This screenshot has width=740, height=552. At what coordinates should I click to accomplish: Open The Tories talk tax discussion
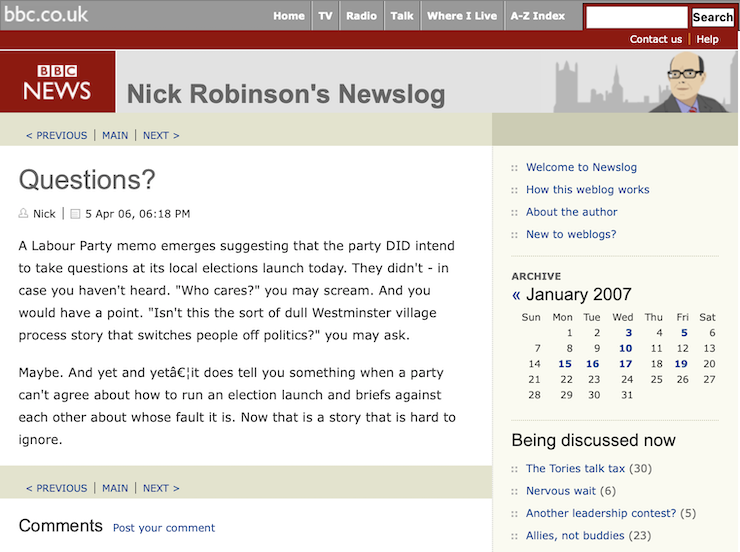575,468
